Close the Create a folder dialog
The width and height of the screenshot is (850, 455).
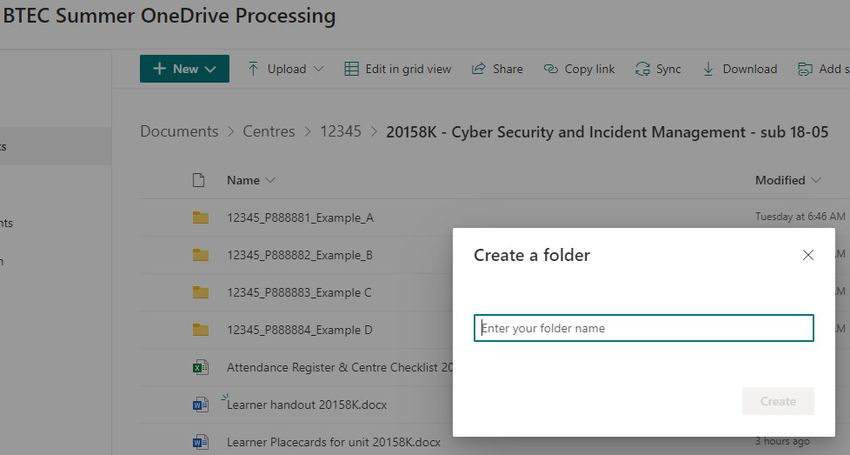(x=808, y=255)
